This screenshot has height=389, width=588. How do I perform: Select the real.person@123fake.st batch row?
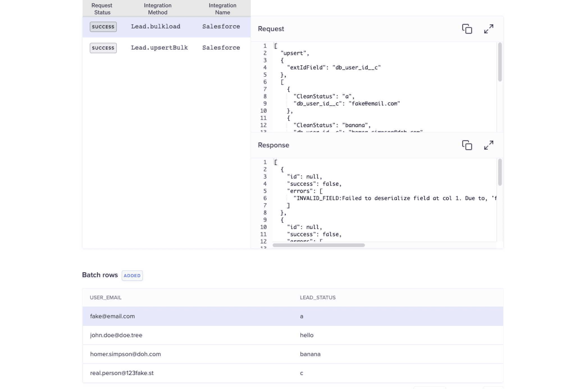pyautogui.click(x=122, y=373)
